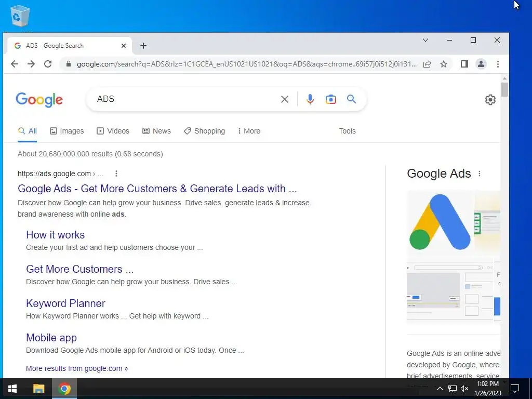This screenshot has width=532, height=399.
Task: Show hidden tray icons chevron
Action: point(440,389)
